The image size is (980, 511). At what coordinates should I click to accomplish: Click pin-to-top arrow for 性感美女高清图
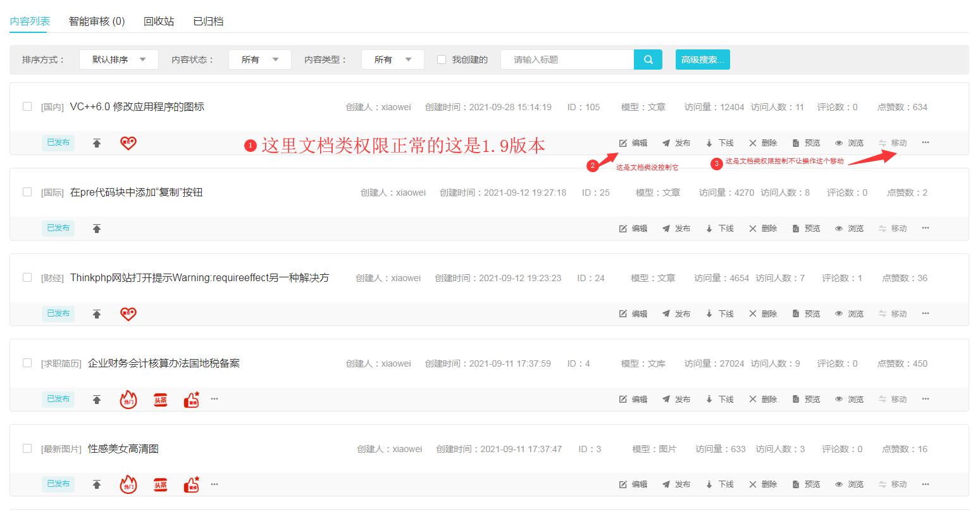97,484
